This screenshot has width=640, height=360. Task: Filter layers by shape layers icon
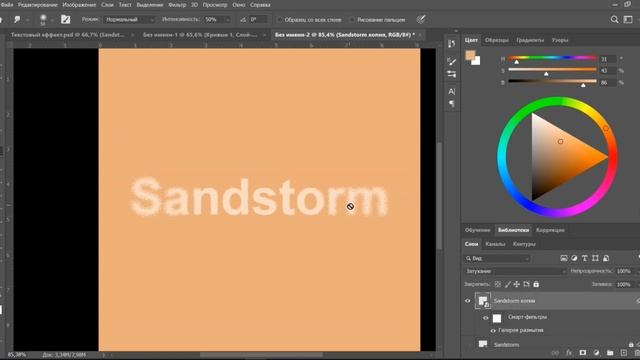(595, 258)
